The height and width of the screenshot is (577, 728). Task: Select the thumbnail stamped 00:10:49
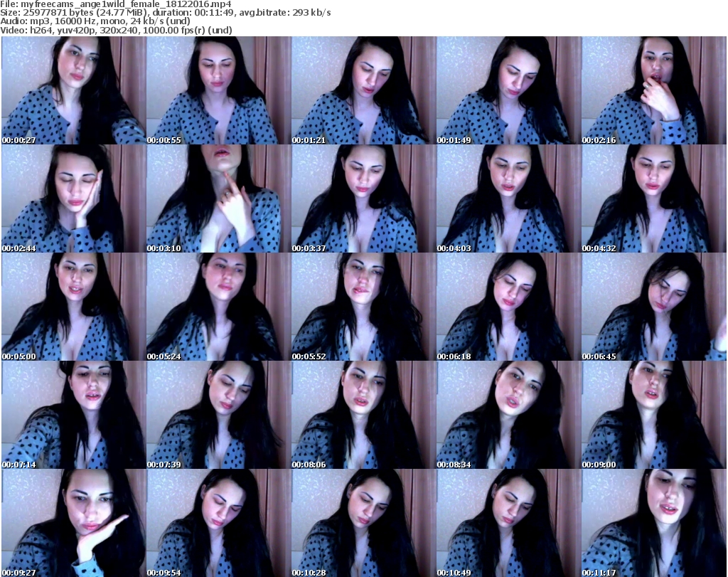[508, 523]
